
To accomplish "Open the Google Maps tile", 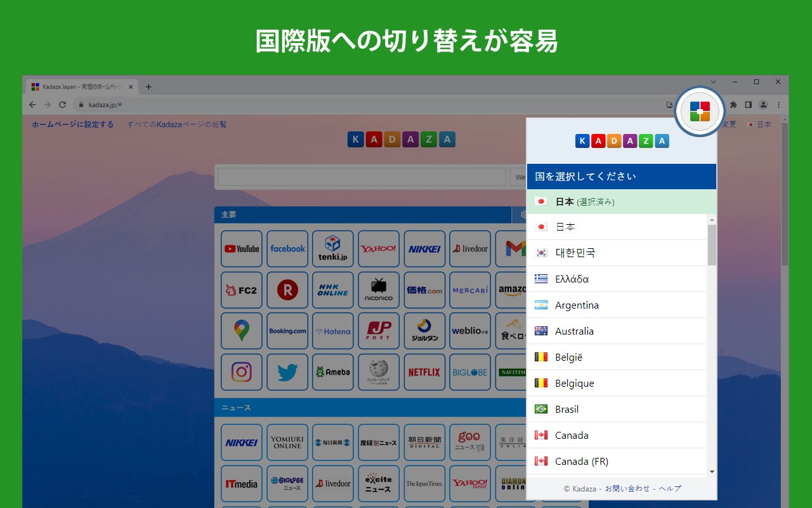I will click(x=242, y=331).
